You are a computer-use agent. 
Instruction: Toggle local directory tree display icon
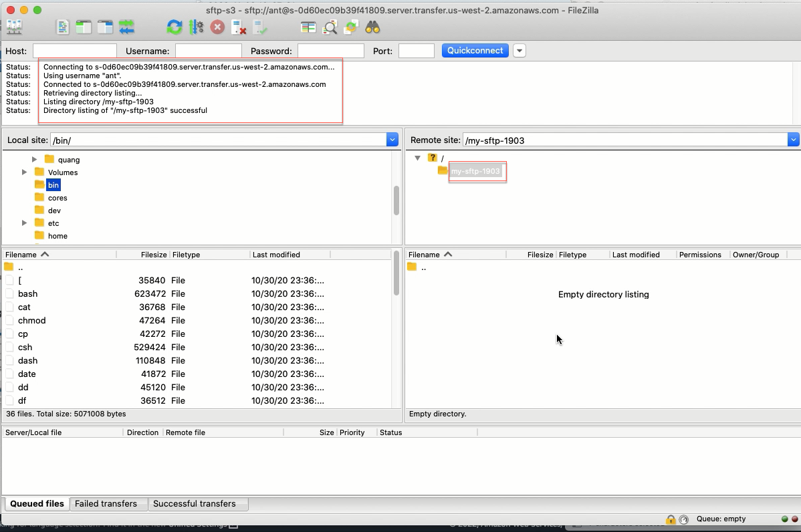(x=84, y=27)
